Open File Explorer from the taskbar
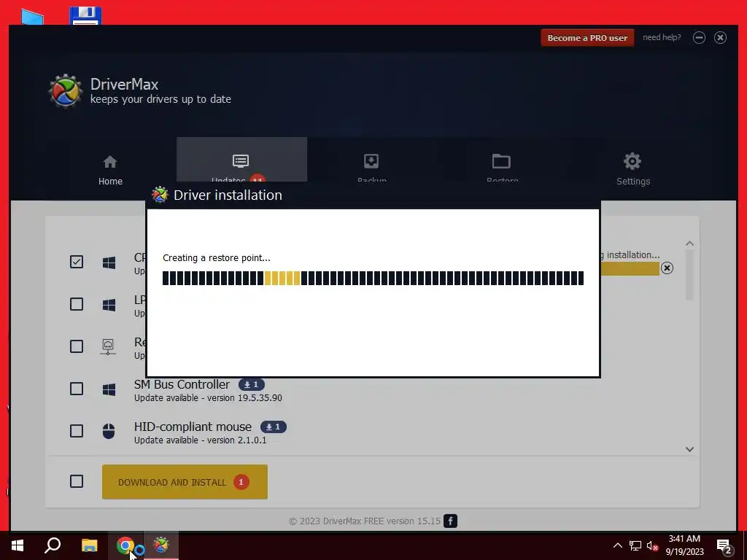Screen dimensions: 747x560 [89, 545]
